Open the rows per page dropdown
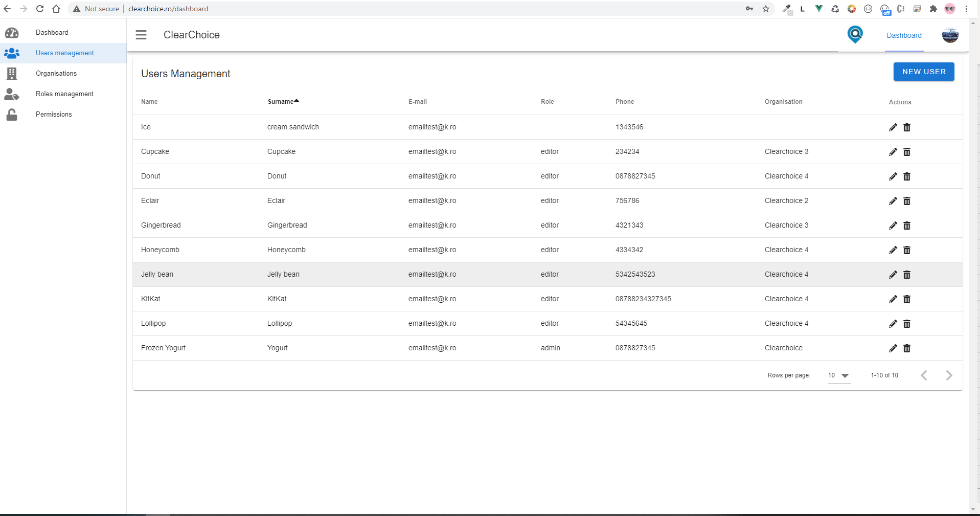980x516 pixels. (x=838, y=375)
